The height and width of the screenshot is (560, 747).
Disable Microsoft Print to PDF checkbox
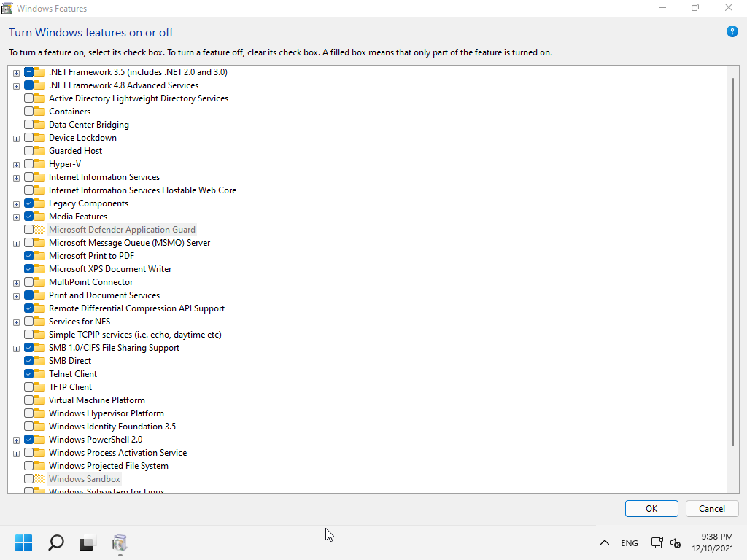pyautogui.click(x=29, y=256)
